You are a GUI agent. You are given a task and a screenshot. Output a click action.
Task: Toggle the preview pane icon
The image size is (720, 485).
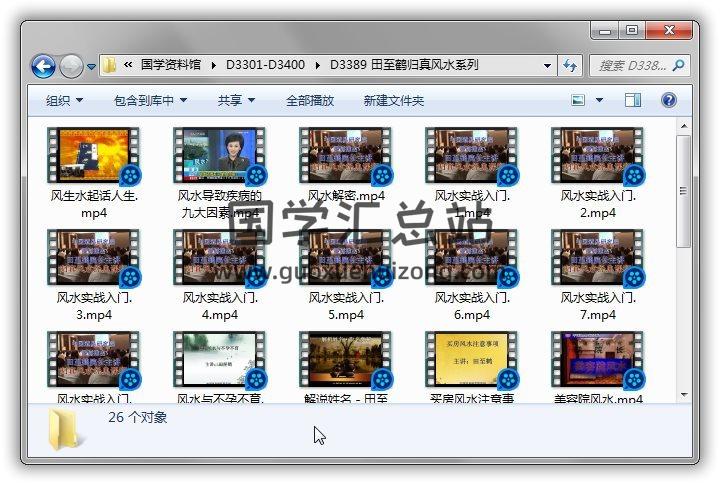pyautogui.click(x=633, y=100)
